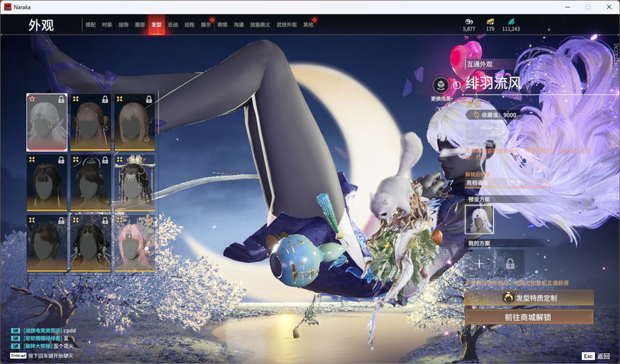Click the silver coin currency icon
The height and width of the screenshot is (364, 620).
coord(469,21)
